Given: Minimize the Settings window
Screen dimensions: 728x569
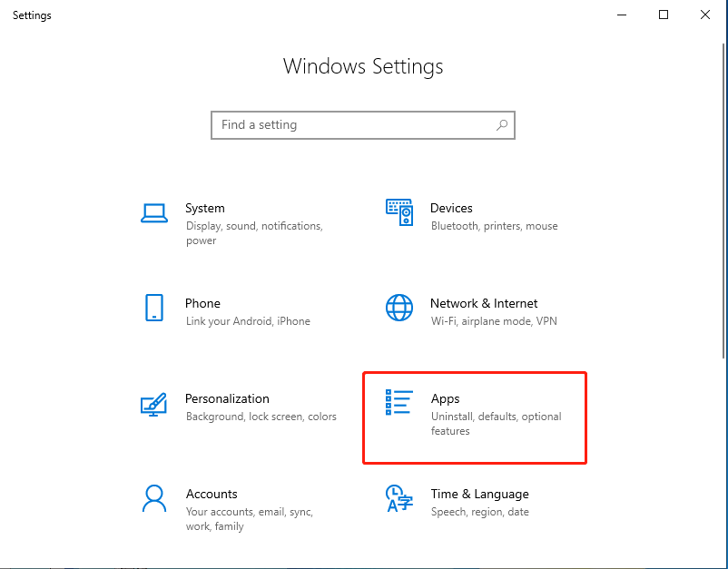Looking at the screenshot, I should coord(622,15).
